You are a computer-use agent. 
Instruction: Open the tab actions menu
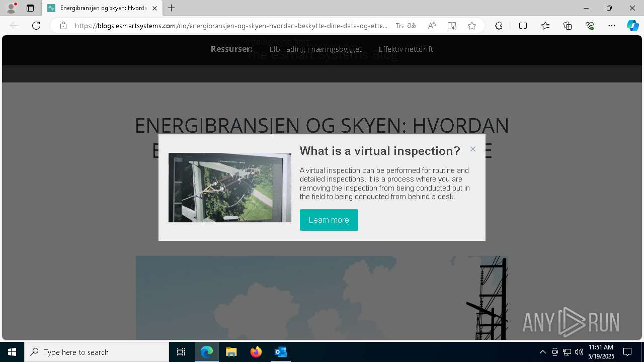(x=30, y=8)
